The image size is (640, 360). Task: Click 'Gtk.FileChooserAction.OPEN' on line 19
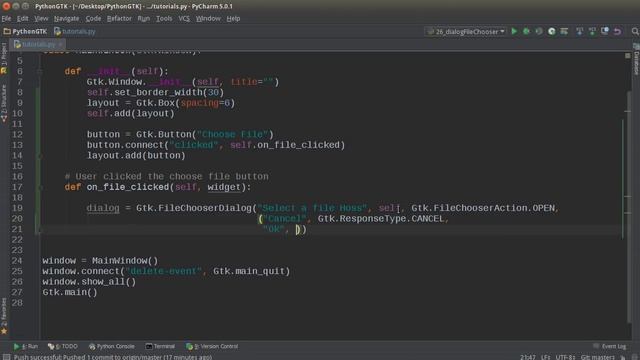tap(483, 208)
